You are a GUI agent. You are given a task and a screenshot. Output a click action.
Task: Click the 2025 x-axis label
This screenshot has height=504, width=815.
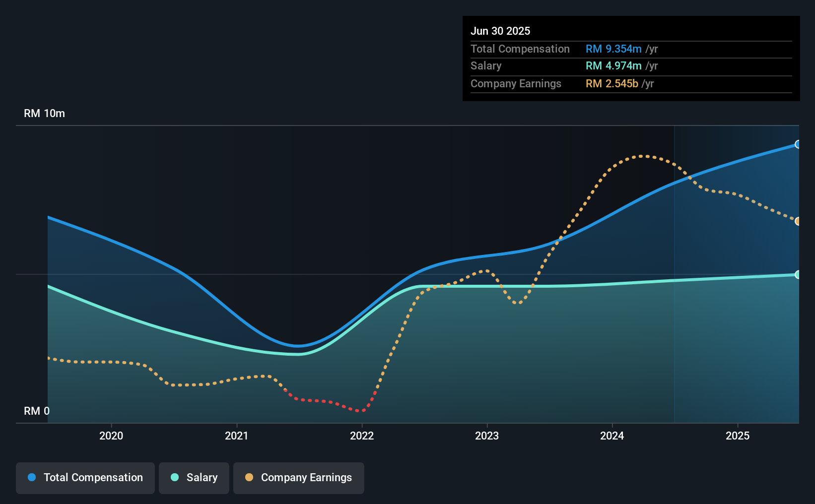point(738,436)
